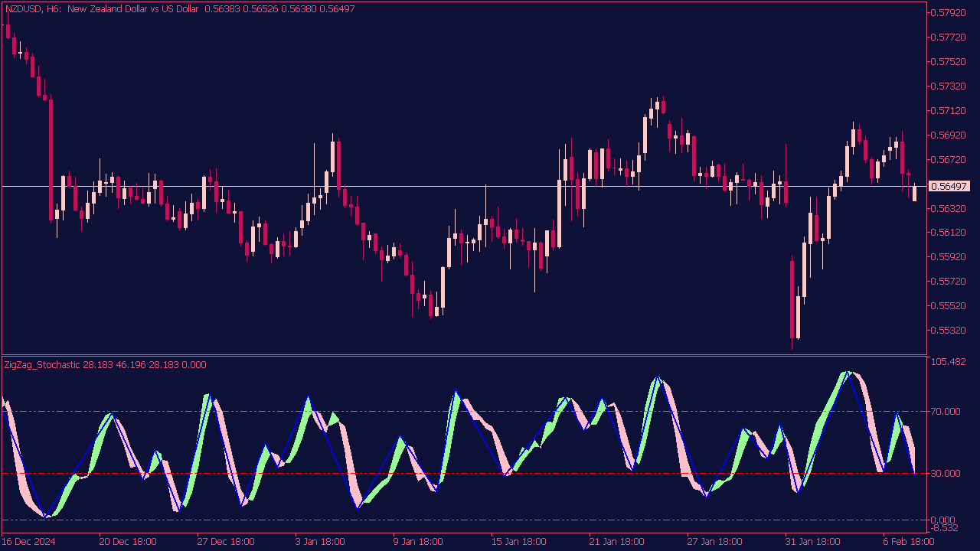Click the 0.55720 price axis label
This screenshot has width=980, height=551.
coord(949,282)
